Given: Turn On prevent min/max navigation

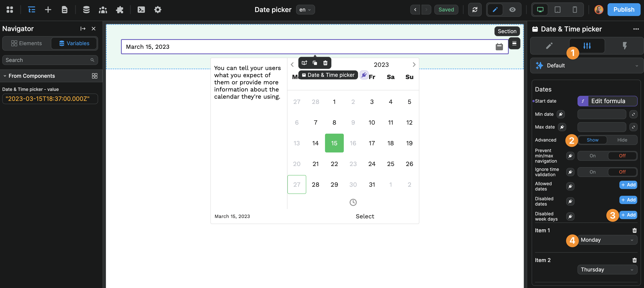Looking at the screenshot, I should pyautogui.click(x=592, y=156).
